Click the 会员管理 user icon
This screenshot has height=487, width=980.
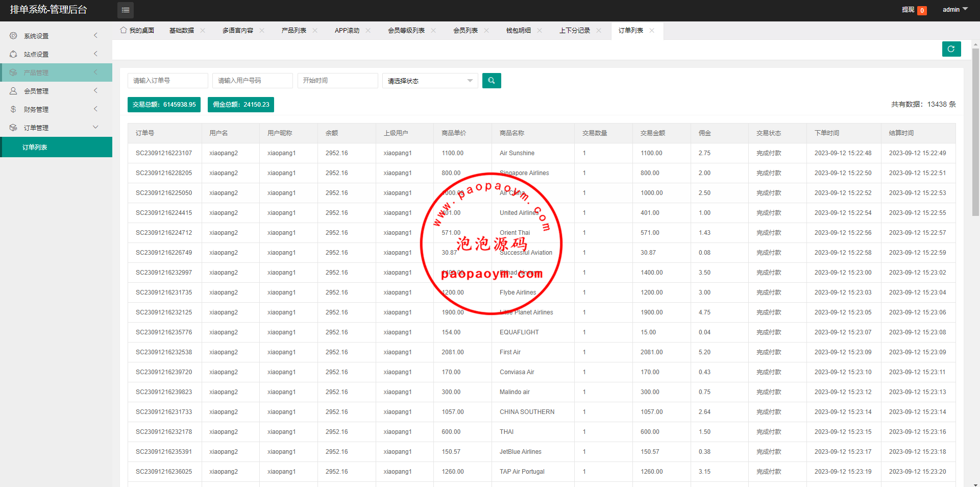[13, 91]
